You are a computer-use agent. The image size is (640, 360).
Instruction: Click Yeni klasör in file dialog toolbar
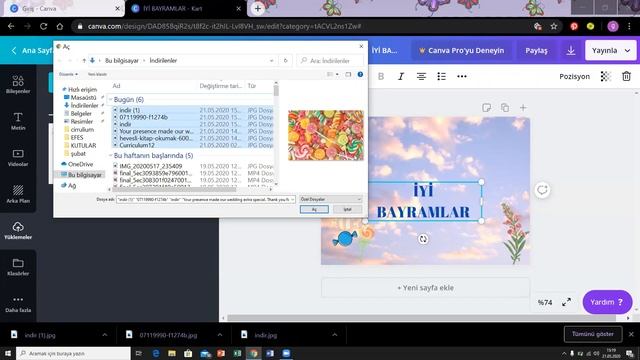pos(97,74)
